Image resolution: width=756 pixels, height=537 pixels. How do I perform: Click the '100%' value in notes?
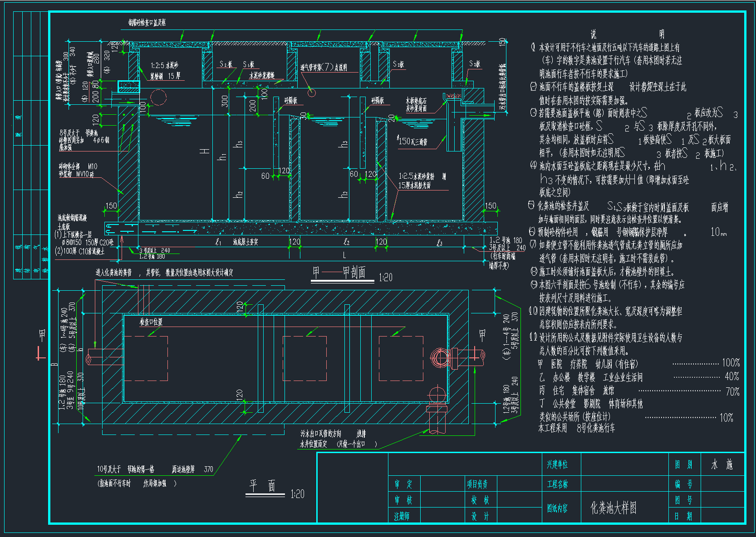731,363
